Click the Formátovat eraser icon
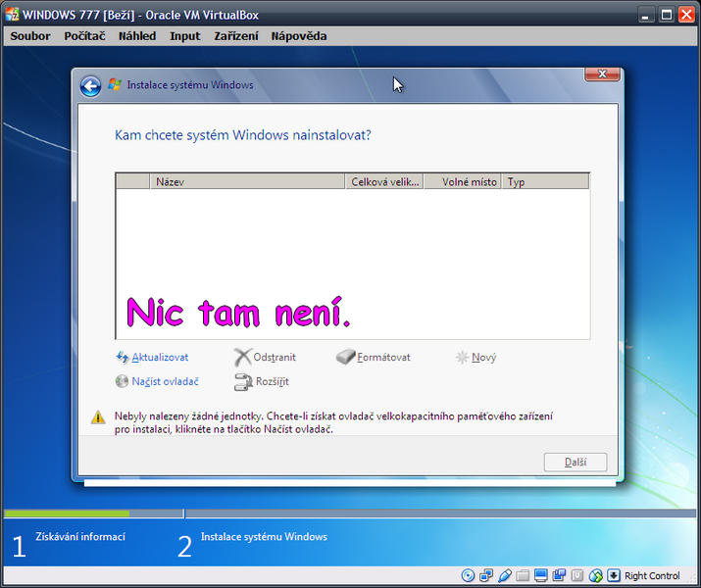The width and height of the screenshot is (701, 588). [x=345, y=357]
